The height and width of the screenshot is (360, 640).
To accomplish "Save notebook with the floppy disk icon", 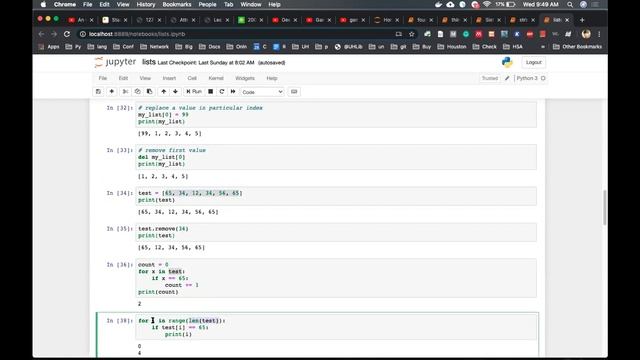I will point(98,91).
